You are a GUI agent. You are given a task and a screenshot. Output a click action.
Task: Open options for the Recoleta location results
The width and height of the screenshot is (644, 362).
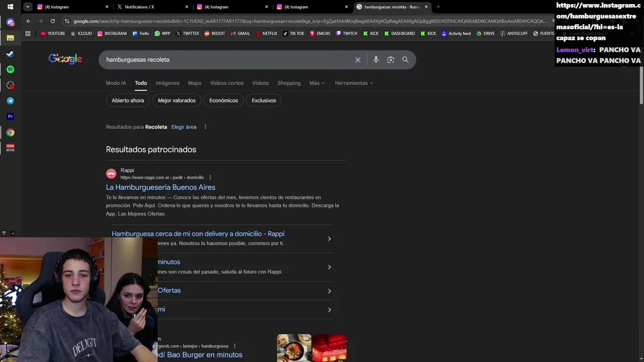[x=205, y=127]
